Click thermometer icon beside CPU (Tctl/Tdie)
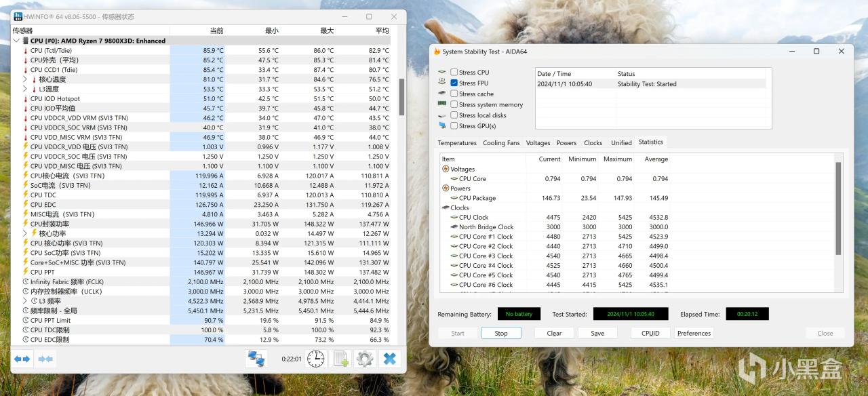Viewport: 868px width, 396px height. [26, 51]
